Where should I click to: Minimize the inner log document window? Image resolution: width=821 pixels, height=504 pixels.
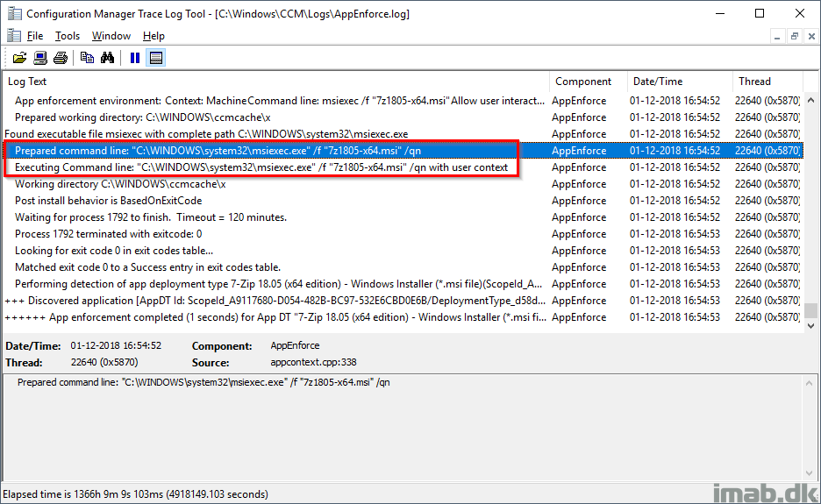tap(777, 36)
